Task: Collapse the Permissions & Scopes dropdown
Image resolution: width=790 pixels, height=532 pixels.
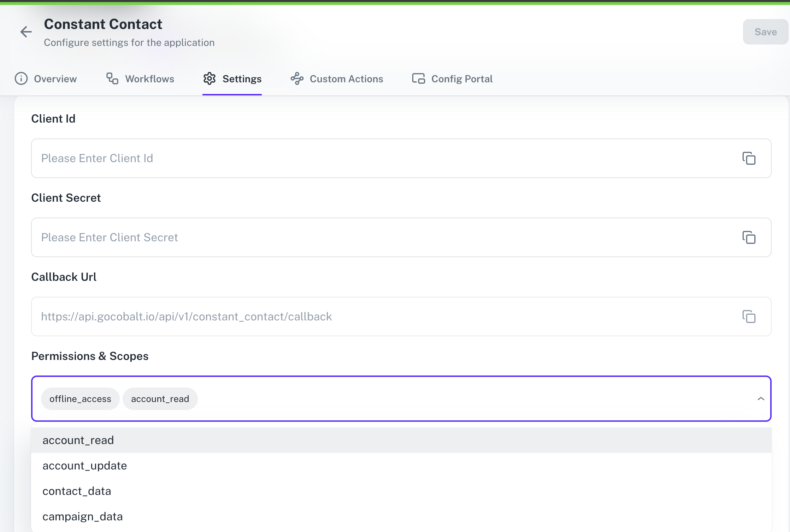Action: [x=760, y=399]
